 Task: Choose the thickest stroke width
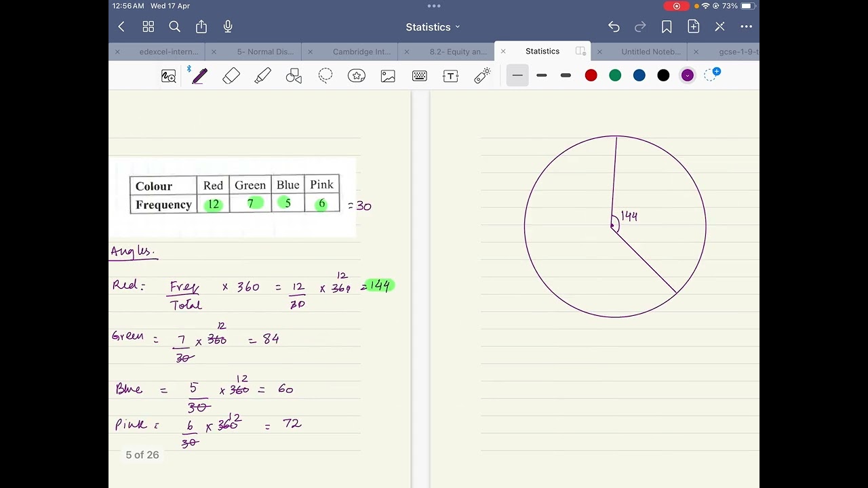pos(566,75)
